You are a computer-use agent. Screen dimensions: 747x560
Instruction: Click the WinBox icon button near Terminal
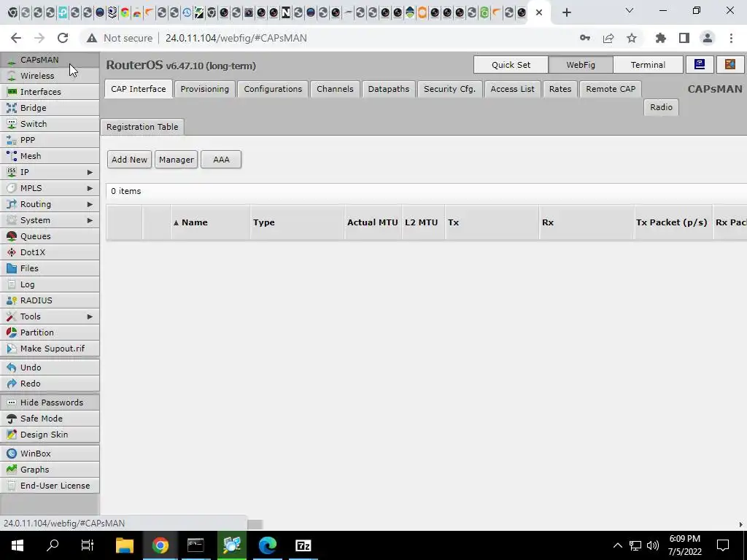tap(700, 65)
